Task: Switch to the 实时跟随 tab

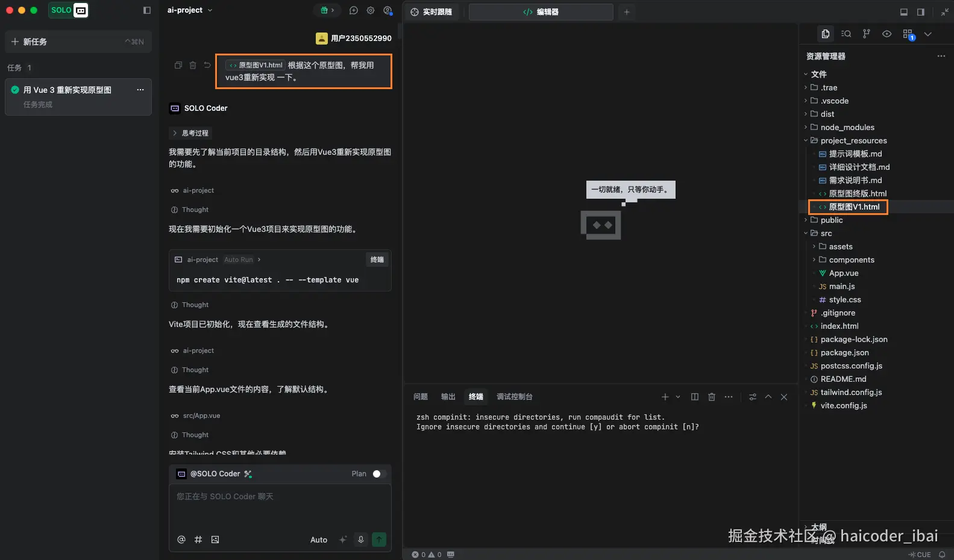Action: pyautogui.click(x=431, y=12)
